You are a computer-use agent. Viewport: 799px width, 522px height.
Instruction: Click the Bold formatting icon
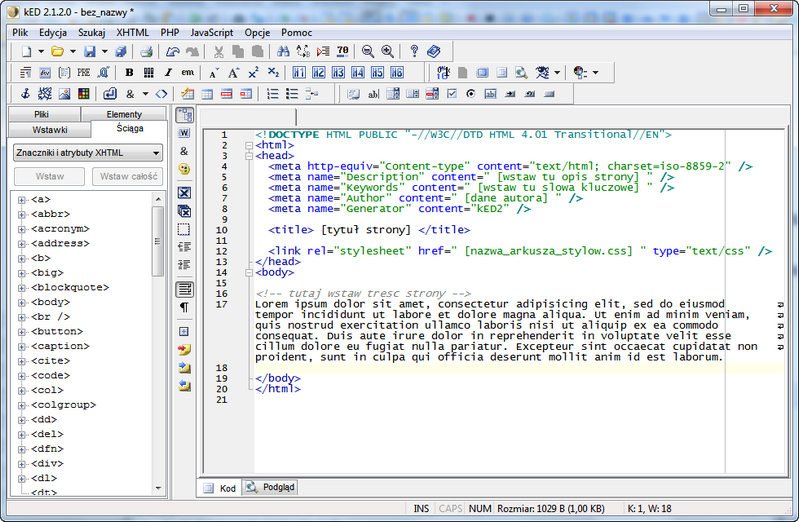pyautogui.click(x=129, y=73)
